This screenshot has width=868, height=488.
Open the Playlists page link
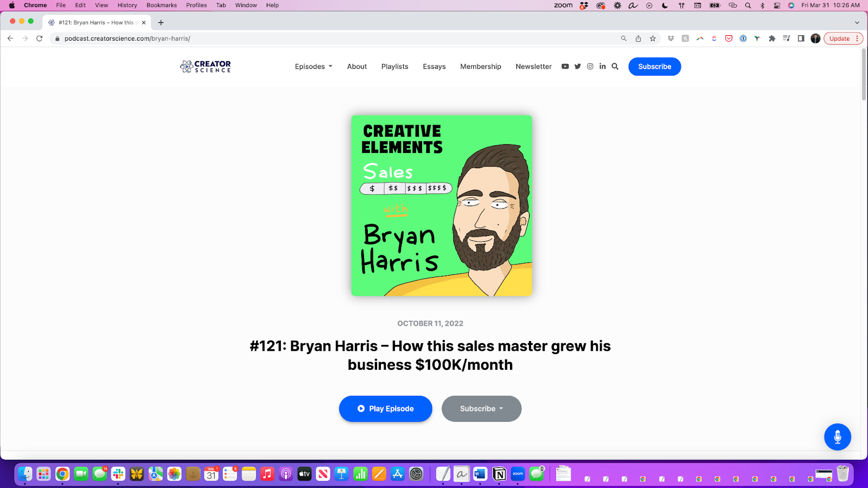coord(395,67)
